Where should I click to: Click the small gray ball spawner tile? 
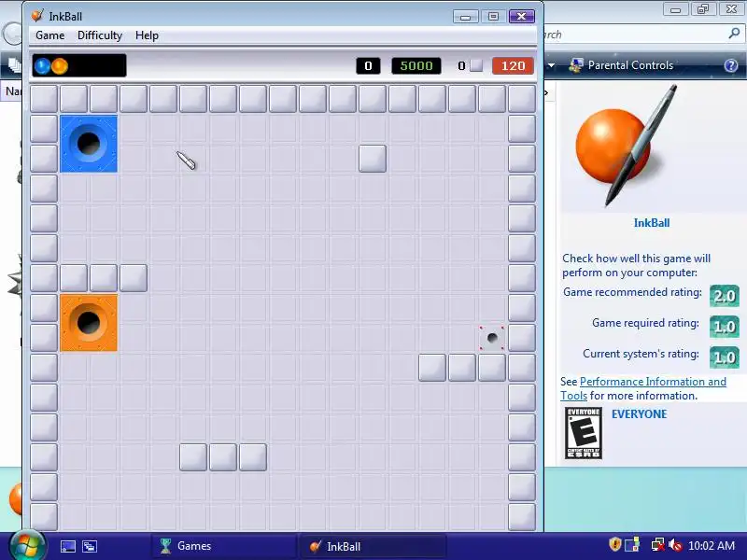(x=492, y=338)
